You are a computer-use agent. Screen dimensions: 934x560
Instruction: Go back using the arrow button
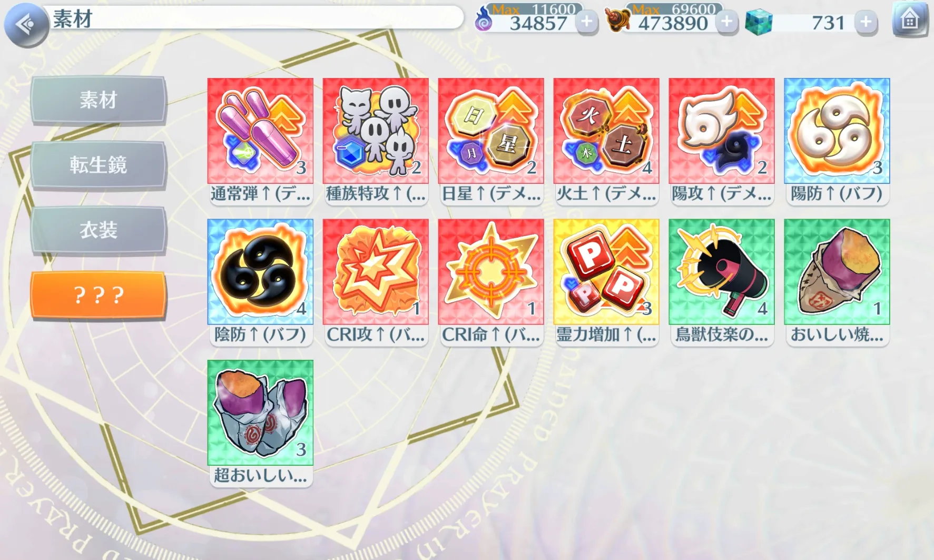tap(25, 24)
